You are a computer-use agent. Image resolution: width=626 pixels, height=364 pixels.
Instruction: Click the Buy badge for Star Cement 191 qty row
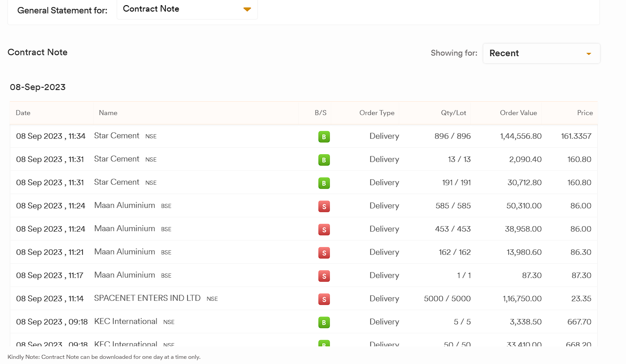(x=324, y=183)
